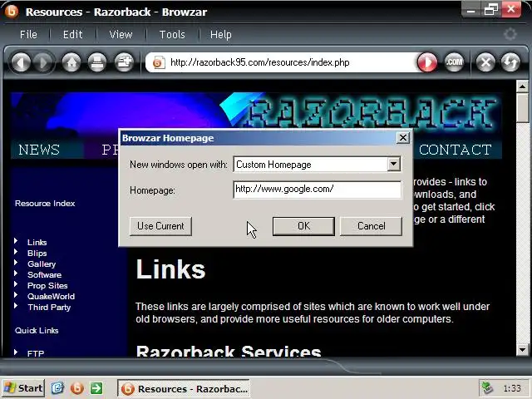Image resolution: width=532 pixels, height=399 pixels.
Task: Click the .COM button in toolbar
Action: pyautogui.click(x=454, y=62)
